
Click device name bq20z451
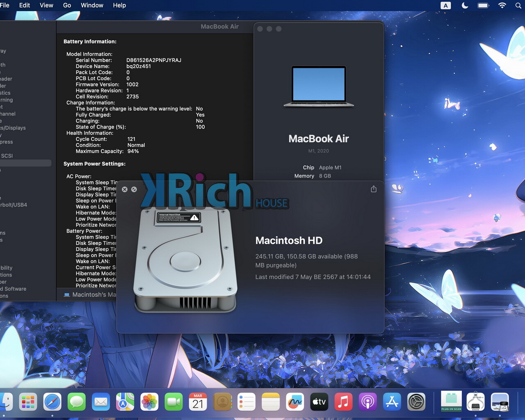pyautogui.click(x=139, y=66)
